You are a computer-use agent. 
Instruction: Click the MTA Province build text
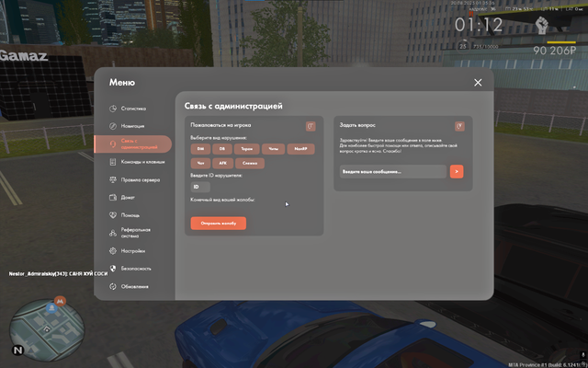[x=548, y=364]
